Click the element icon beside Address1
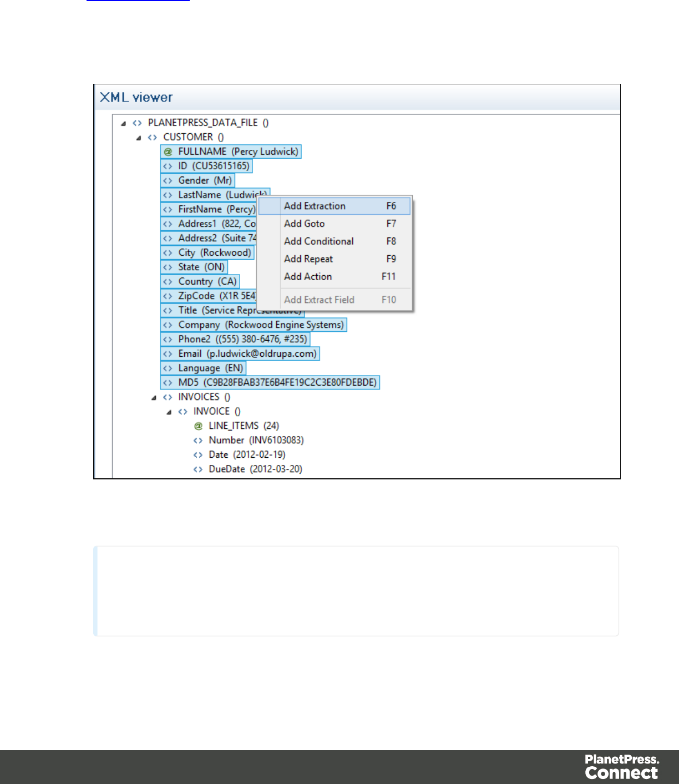 click(168, 224)
